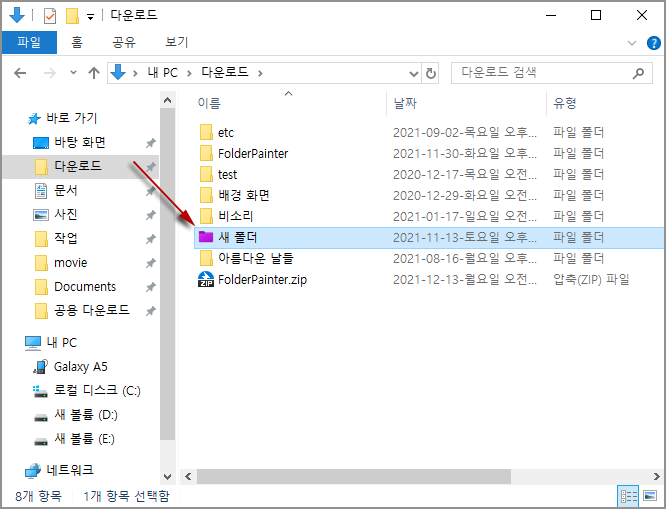Screen dimensions: 666x509
Task: Click the down arrow of navigation pane scrollbar
Action: [x=167, y=477]
